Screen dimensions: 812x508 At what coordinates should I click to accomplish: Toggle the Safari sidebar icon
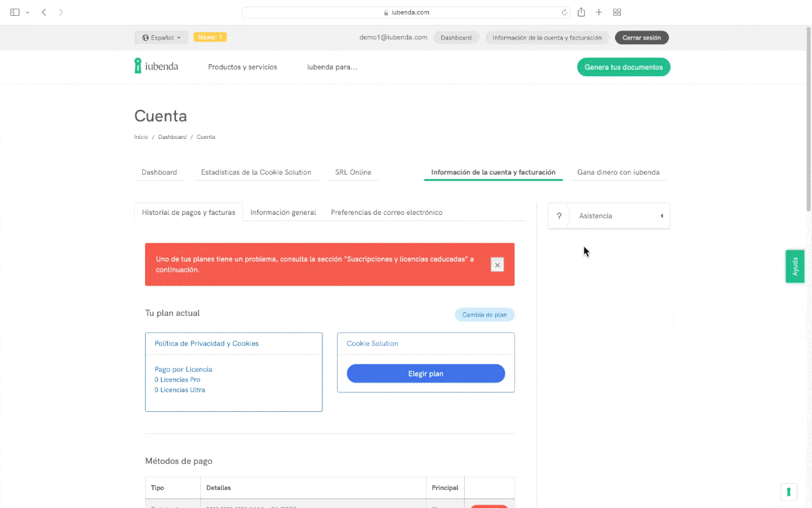15,12
